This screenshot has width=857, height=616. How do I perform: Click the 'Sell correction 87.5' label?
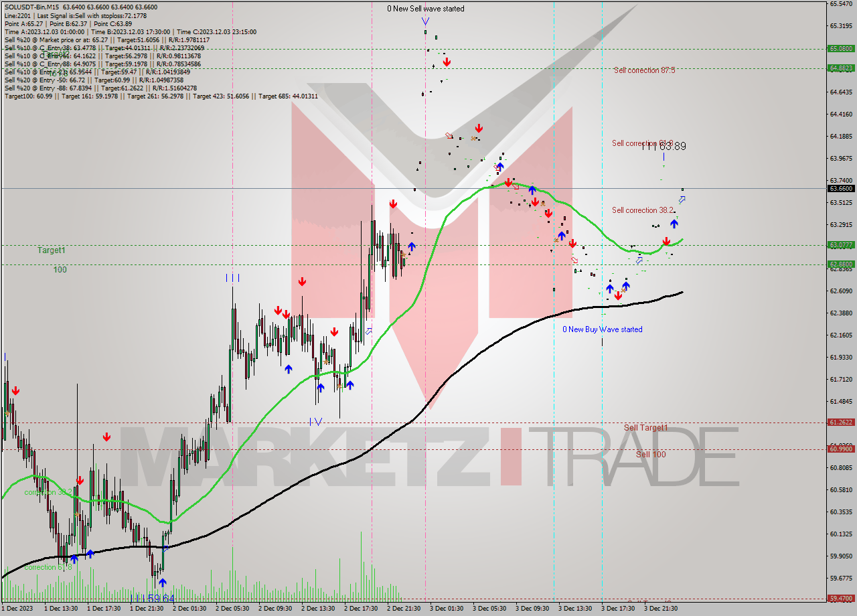(x=644, y=70)
